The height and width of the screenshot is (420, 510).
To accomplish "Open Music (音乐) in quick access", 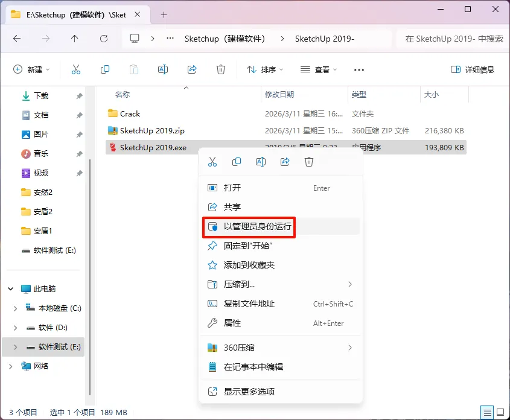I will coord(41,153).
